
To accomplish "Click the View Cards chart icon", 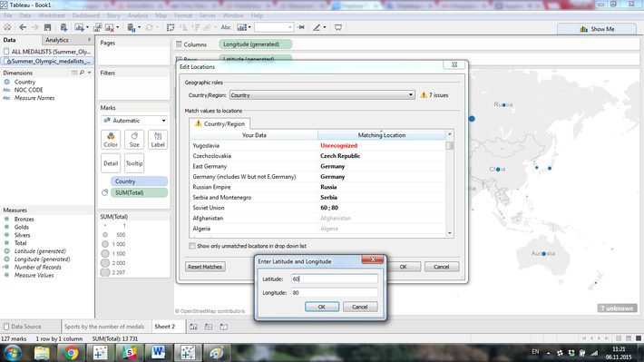I will 242,27.
